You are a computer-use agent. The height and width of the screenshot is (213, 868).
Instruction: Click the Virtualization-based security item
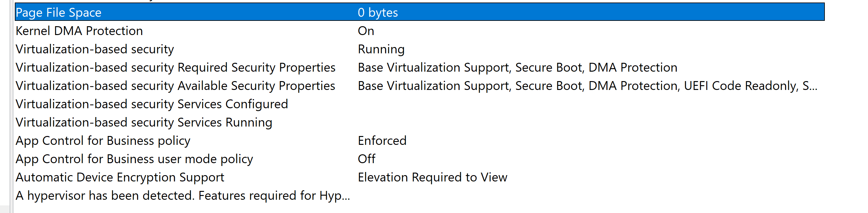coord(95,49)
